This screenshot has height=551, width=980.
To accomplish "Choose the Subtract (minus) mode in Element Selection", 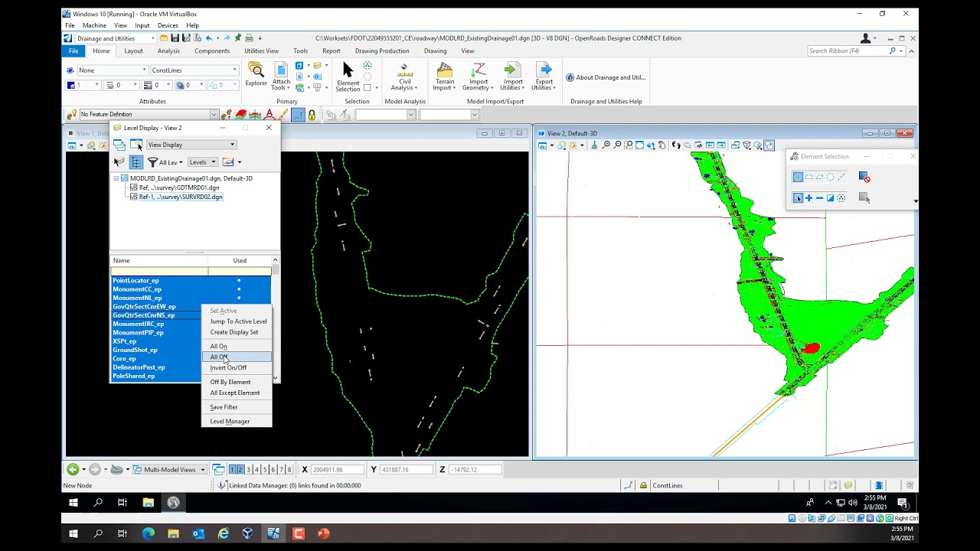I will click(x=819, y=198).
